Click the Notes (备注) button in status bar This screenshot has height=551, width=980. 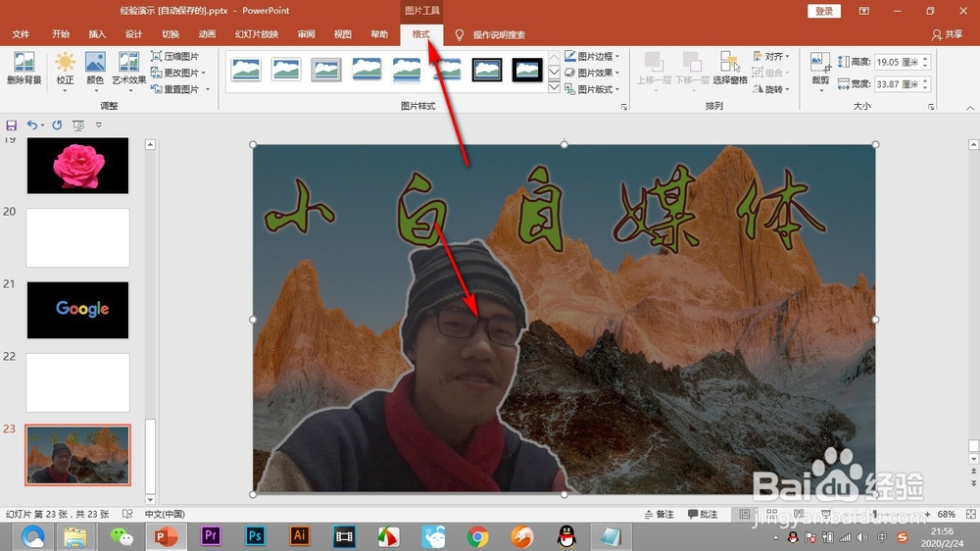coord(660,514)
